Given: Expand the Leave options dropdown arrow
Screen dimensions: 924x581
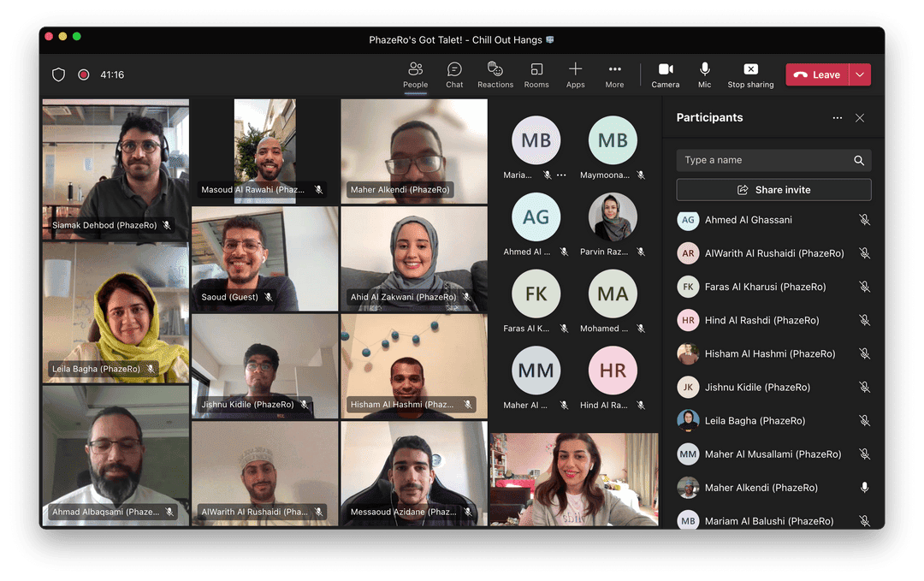Looking at the screenshot, I should pos(860,74).
